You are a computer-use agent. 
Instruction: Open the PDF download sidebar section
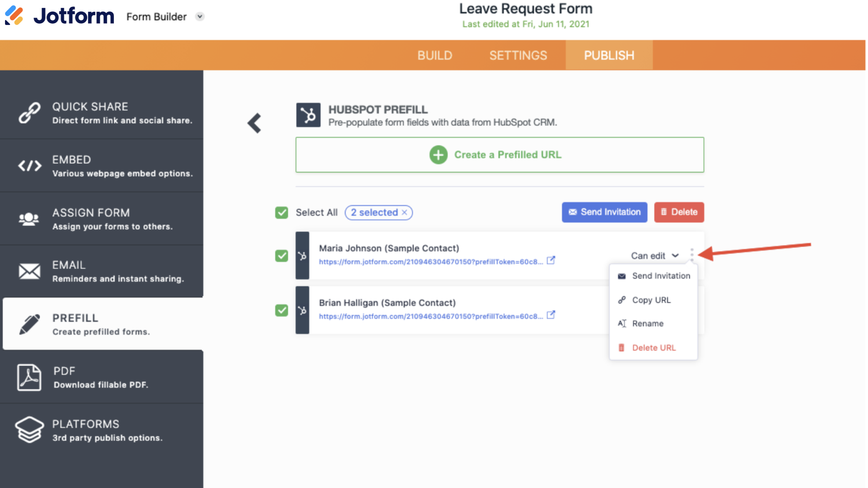pyautogui.click(x=102, y=377)
